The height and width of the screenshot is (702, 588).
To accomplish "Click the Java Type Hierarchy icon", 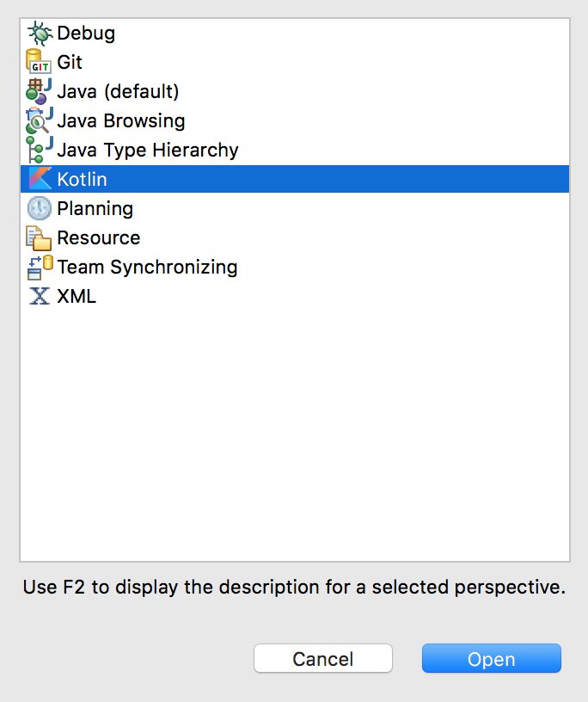I will point(39,150).
